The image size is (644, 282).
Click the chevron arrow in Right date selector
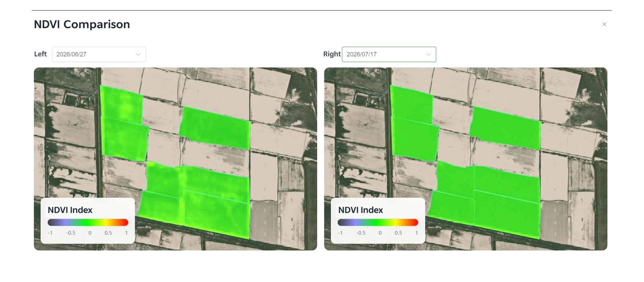click(428, 54)
